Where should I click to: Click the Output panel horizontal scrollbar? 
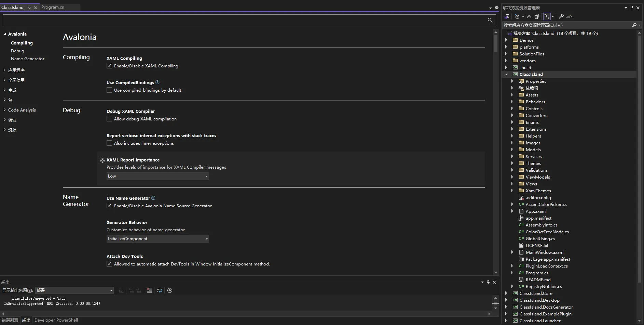[246, 314]
